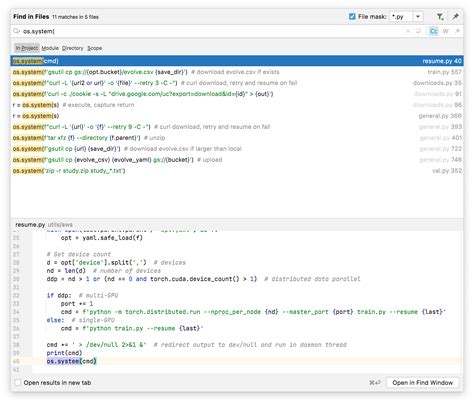Image resolution: width=474 pixels, height=404 pixels.
Task: Click the '/dev/null 2>&1 &' preview line
Action: point(197,345)
